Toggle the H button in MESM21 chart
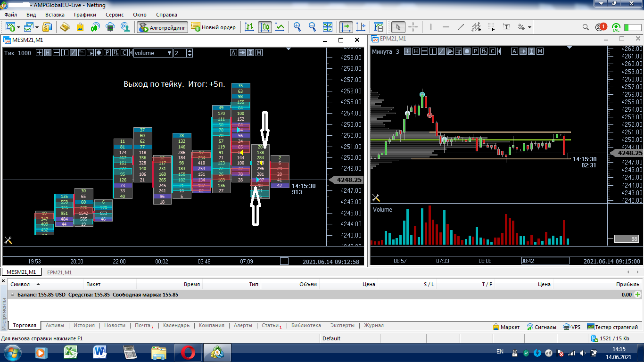Screen dimensions: 644x362 [48, 53]
